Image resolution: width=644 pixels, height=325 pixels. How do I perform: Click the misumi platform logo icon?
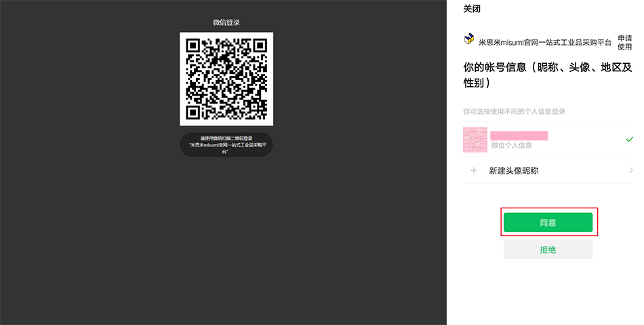(x=468, y=40)
